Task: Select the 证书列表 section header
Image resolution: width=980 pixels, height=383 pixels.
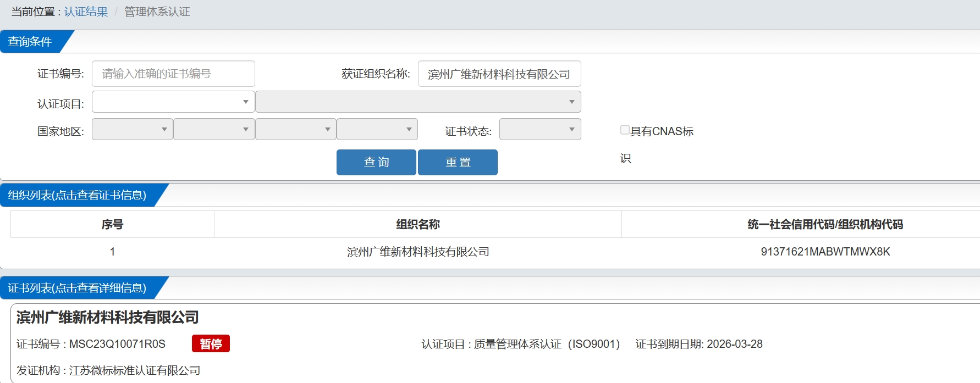Action: (x=77, y=288)
